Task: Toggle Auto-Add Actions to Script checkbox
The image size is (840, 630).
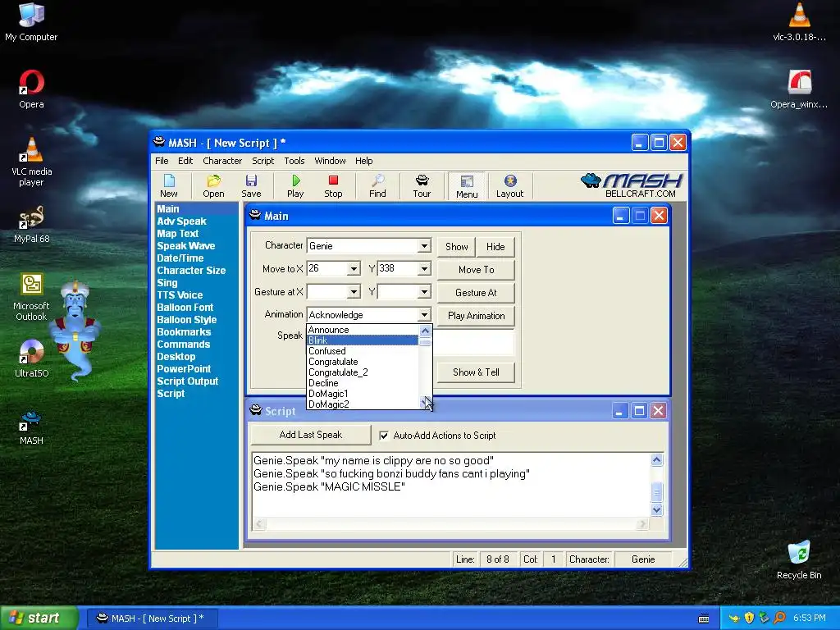Action: [384, 436]
